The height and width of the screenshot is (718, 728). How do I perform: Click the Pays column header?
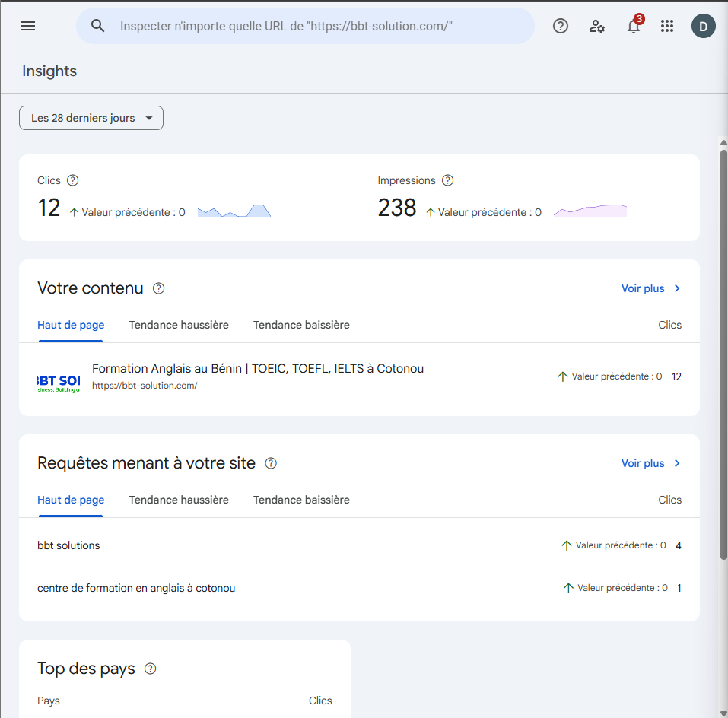(49, 701)
